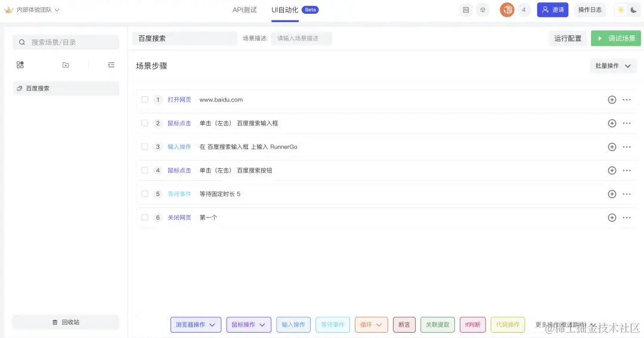The image size is (644, 338).
Task: Click the grid view icon in the sidebar
Action: tap(20, 64)
